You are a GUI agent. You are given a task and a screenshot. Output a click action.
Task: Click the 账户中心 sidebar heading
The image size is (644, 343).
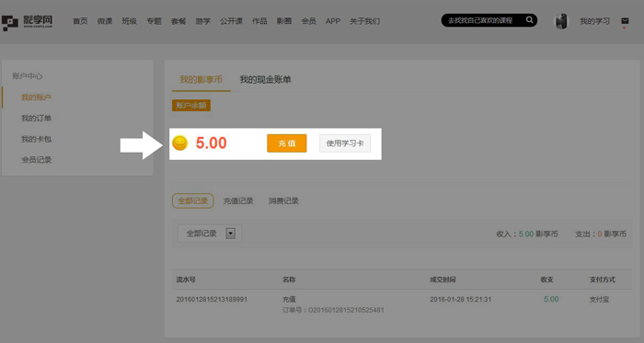coord(27,76)
